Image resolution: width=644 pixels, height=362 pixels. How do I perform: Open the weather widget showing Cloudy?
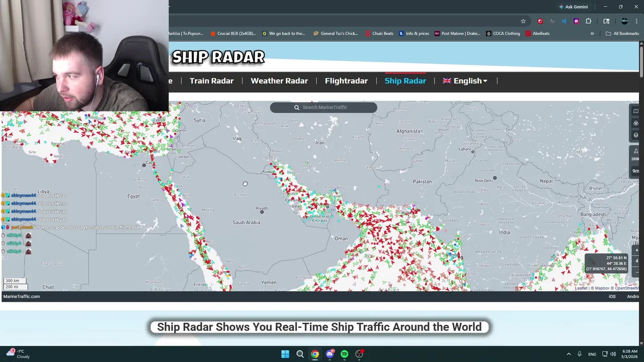(x=19, y=354)
